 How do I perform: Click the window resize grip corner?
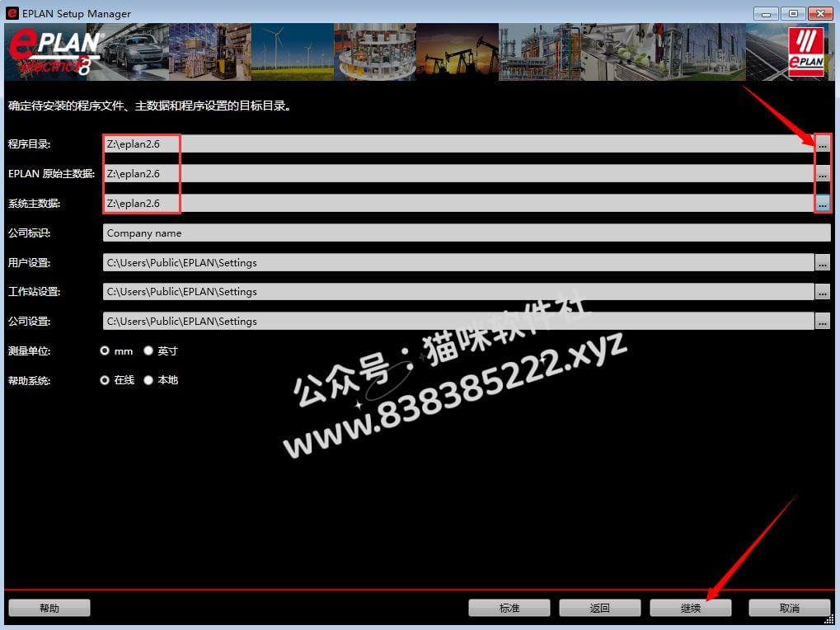click(829, 619)
